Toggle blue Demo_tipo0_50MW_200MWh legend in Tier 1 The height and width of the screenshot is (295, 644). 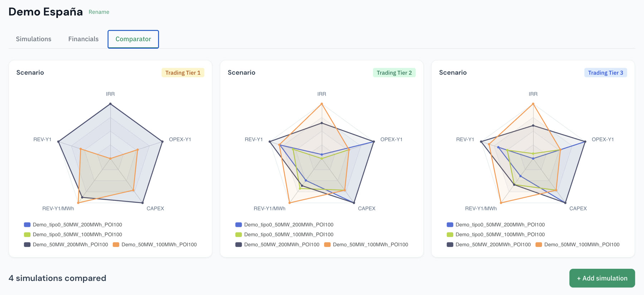tap(73, 225)
